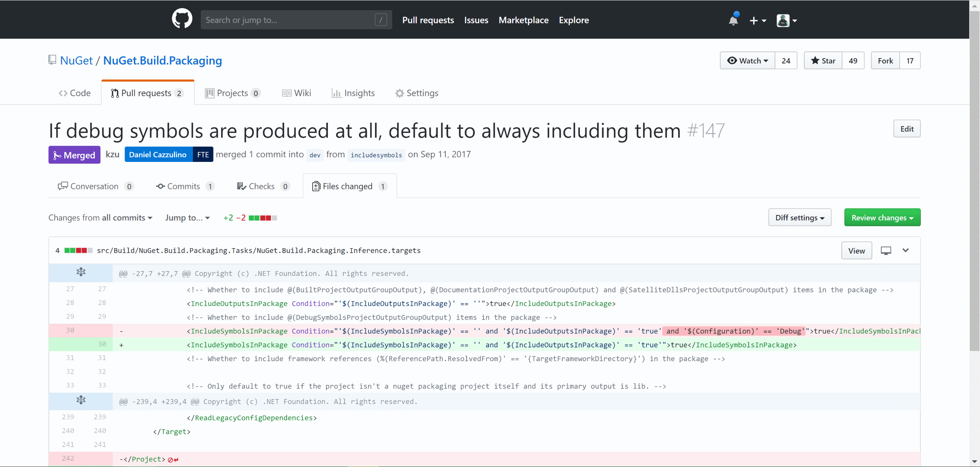Fork the repository

point(885,60)
